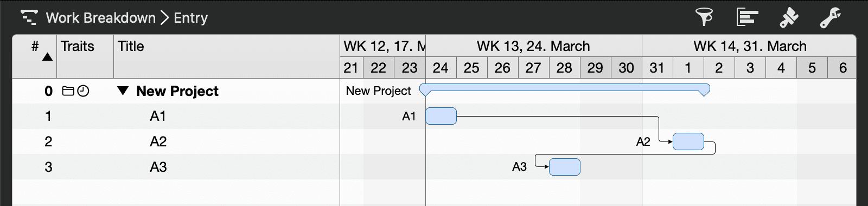Image resolution: width=868 pixels, height=206 pixels.
Task: Click the Work Breakdown outline icon
Action: coord(29,17)
